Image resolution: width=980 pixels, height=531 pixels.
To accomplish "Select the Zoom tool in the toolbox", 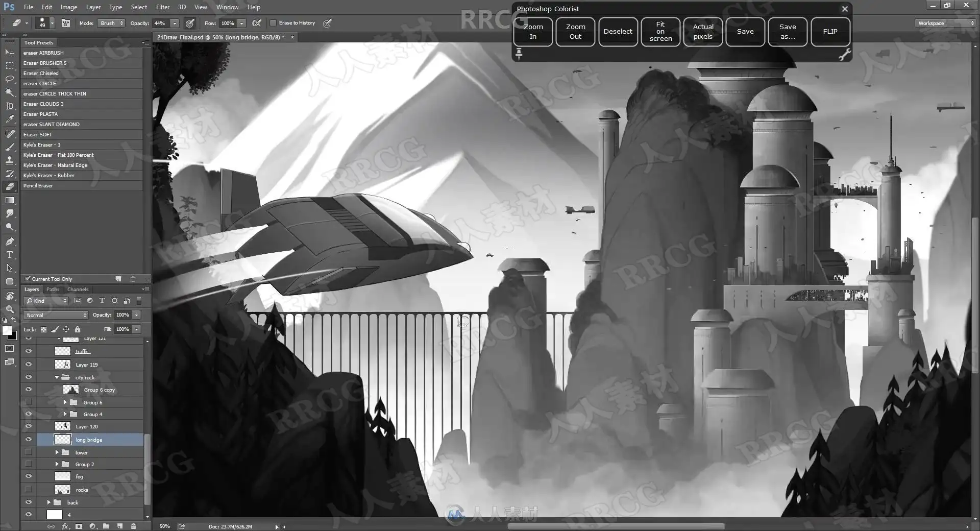I will [10, 309].
